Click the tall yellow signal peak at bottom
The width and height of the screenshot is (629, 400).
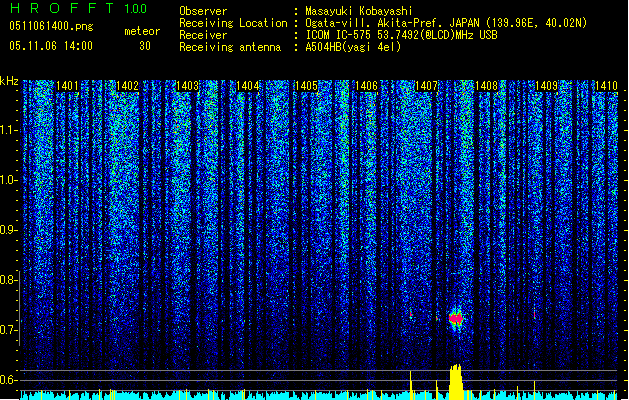tap(456, 382)
